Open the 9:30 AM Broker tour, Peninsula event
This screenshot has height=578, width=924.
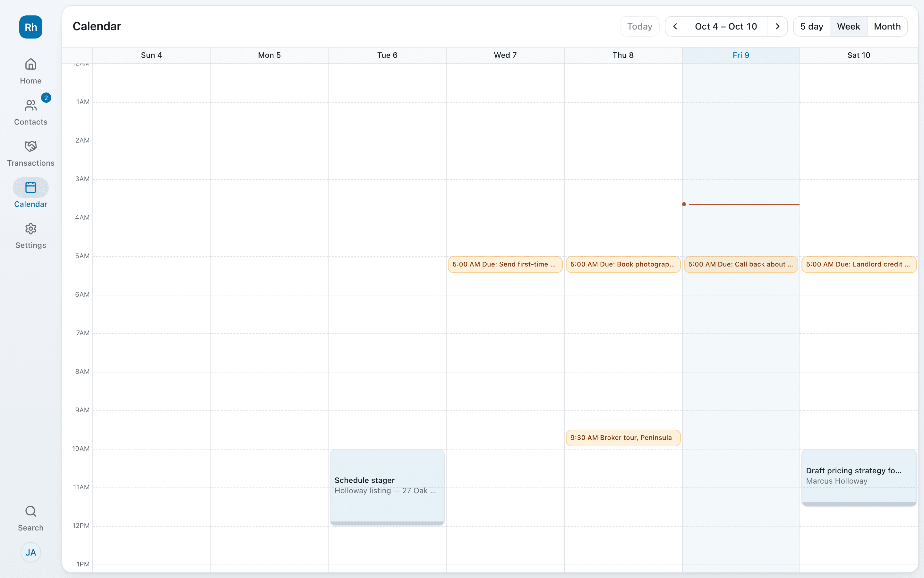pyautogui.click(x=623, y=438)
